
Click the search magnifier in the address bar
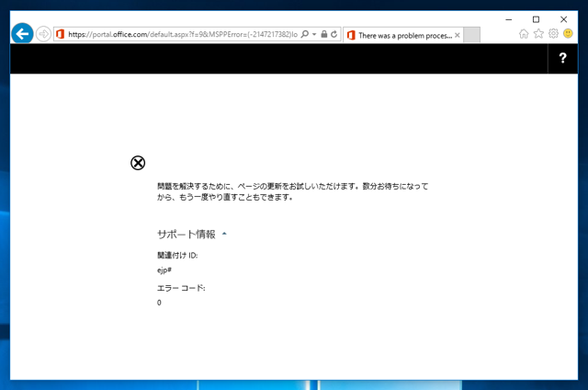tap(305, 34)
